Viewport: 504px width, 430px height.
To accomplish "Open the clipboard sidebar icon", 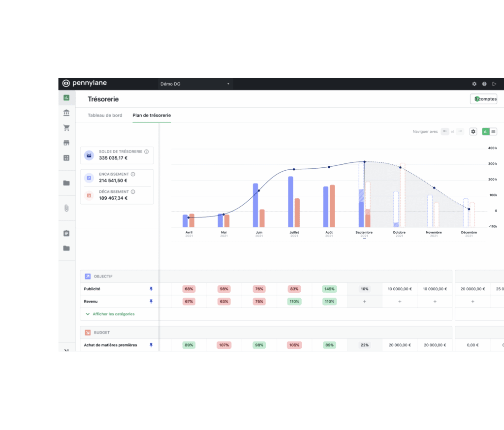I will [x=66, y=233].
